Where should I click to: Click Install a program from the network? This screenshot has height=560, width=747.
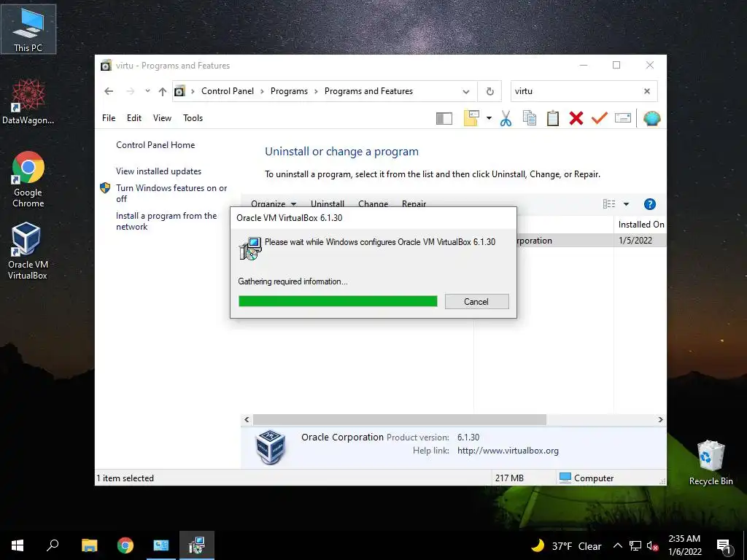coord(166,221)
